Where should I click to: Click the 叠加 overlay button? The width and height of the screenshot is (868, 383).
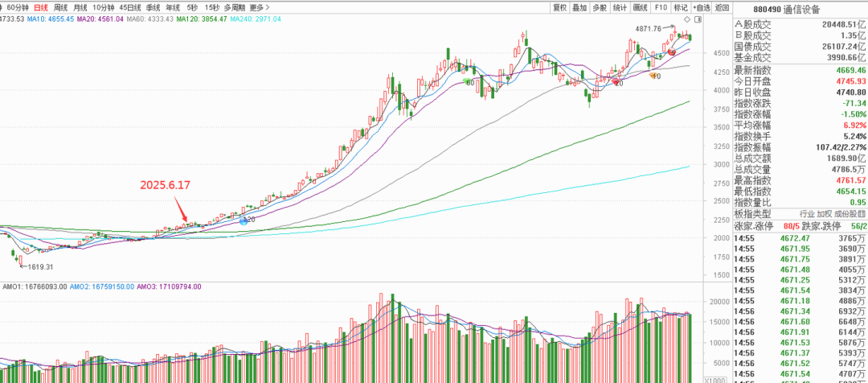point(579,8)
